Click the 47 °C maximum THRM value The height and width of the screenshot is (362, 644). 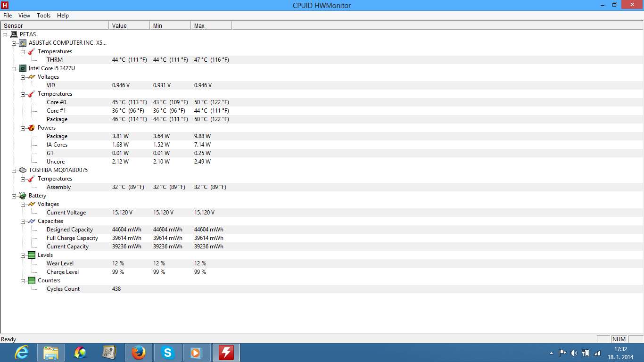point(211,60)
